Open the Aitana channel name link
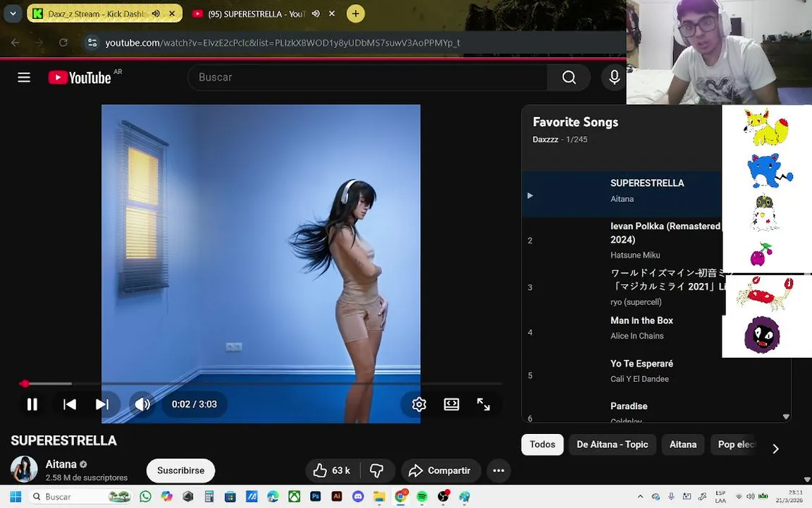This screenshot has height=508, width=812. click(61, 464)
